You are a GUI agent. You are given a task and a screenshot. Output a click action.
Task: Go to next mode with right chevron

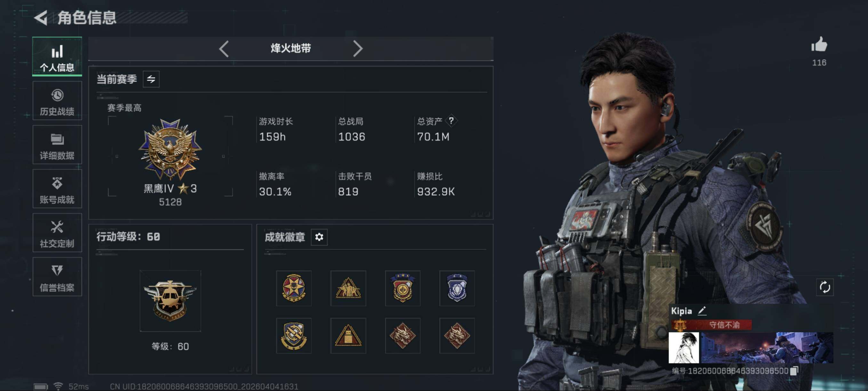click(x=358, y=49)
